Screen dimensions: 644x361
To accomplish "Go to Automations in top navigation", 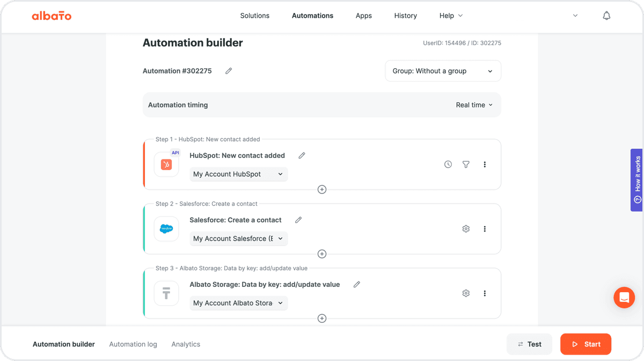I will click(312, 16).
